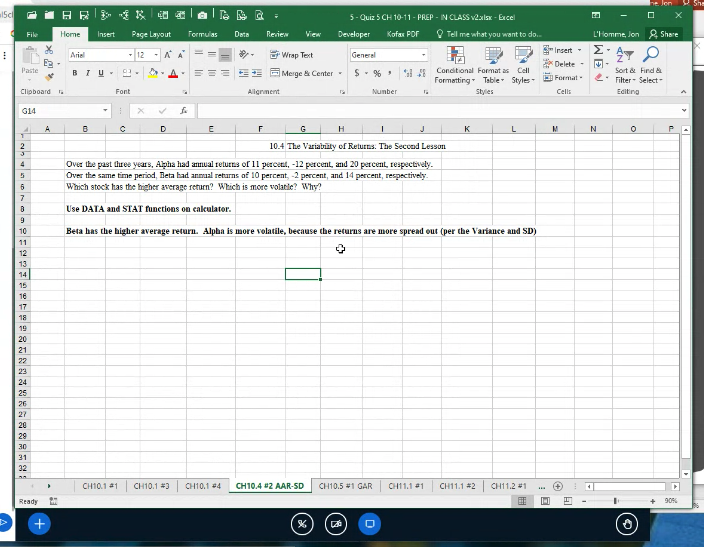Click the Accounting dollar format icon
Image resolution: width=704 pixels, height=547 pixels.
click(356, 73)
